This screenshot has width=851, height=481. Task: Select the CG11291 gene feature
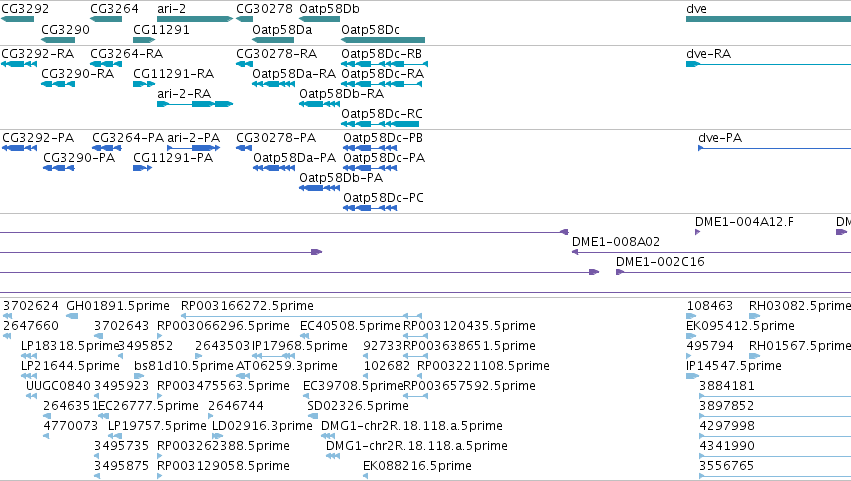144,40
